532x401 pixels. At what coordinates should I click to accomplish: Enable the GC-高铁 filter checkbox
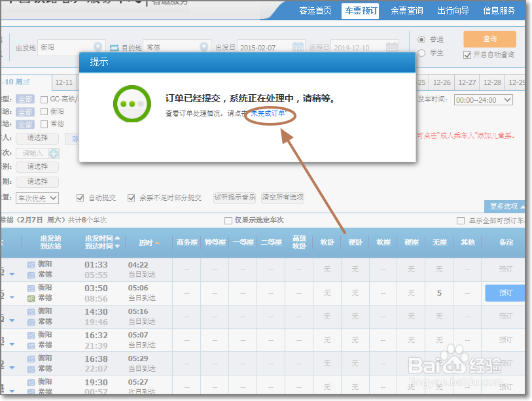click(x=44, y=99)
